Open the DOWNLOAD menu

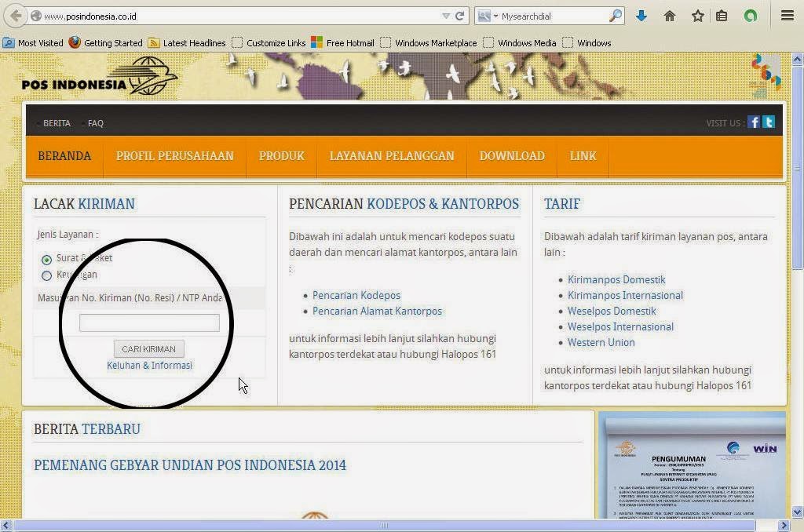(512, 156)
